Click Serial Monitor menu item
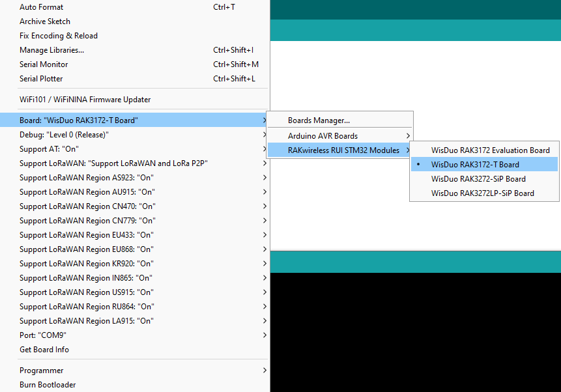 click(44, 64)
